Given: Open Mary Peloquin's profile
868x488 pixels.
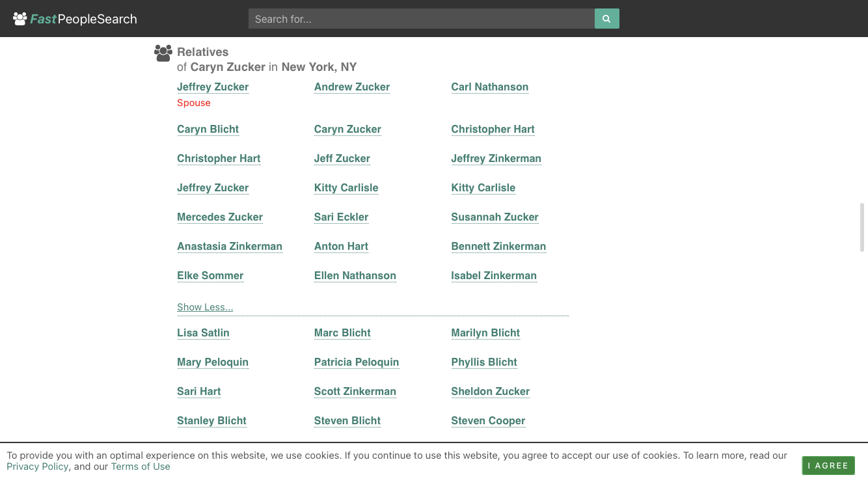Looking at the screenshot, I should [x=213, y=362].
